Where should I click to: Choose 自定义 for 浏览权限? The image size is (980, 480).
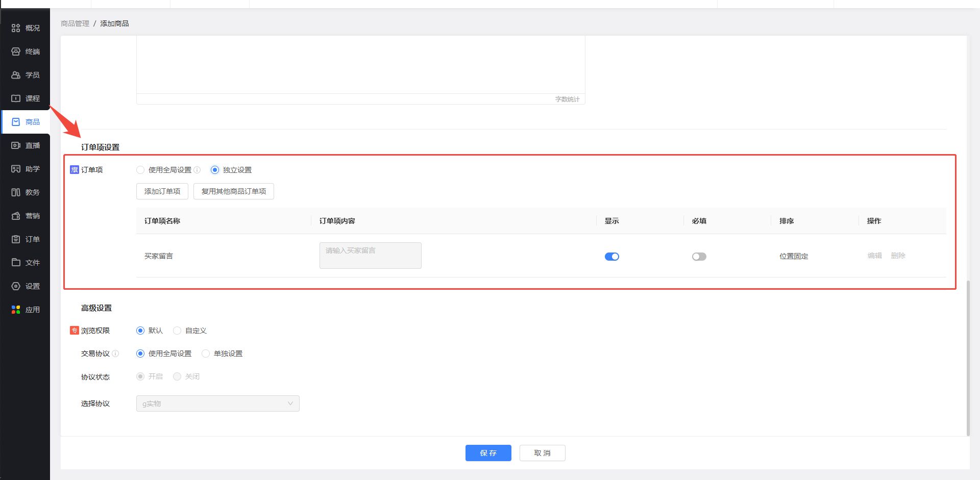177,331
